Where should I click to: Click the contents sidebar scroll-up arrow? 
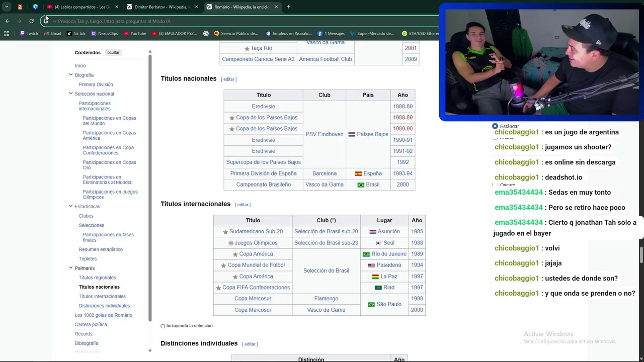click(x=150, y=52)
